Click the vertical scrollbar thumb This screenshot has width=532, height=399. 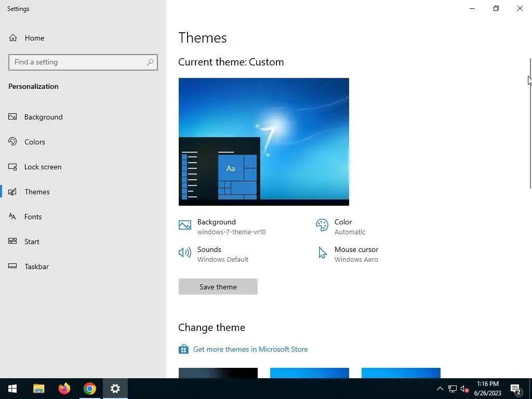[x=530, y=123]
